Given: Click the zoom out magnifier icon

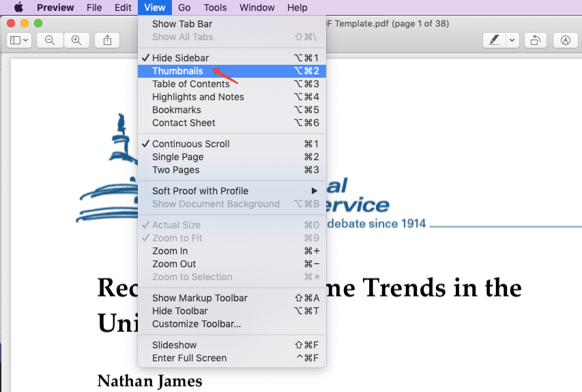Looking at the screenshot, I should point(50,40).
